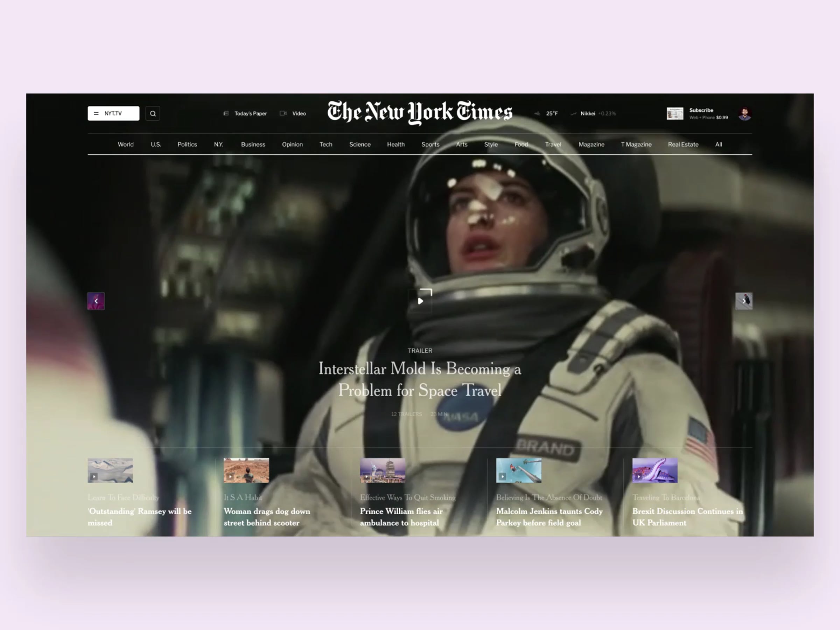Click the Nikkei stock index label

pos(588,113)
